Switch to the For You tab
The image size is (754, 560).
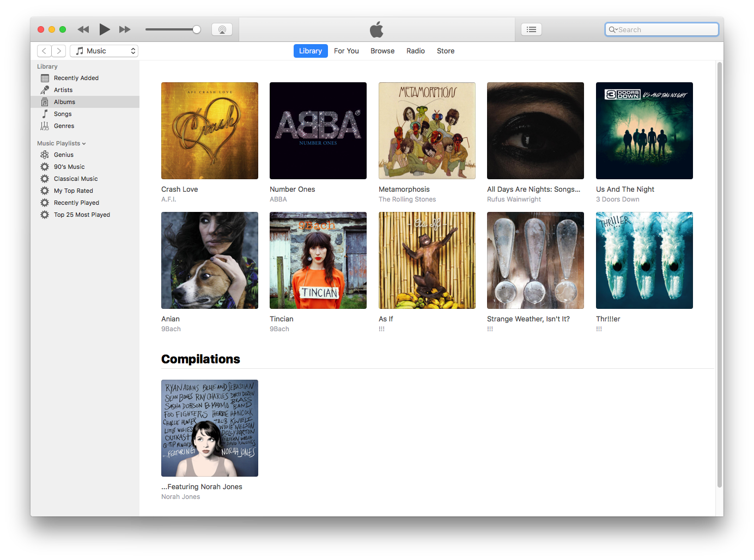coord(346,51)
